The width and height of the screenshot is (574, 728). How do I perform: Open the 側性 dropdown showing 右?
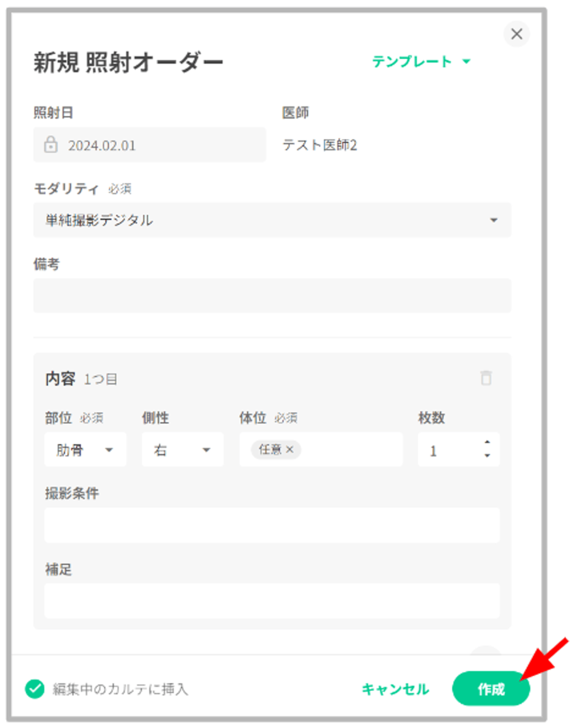183,450
